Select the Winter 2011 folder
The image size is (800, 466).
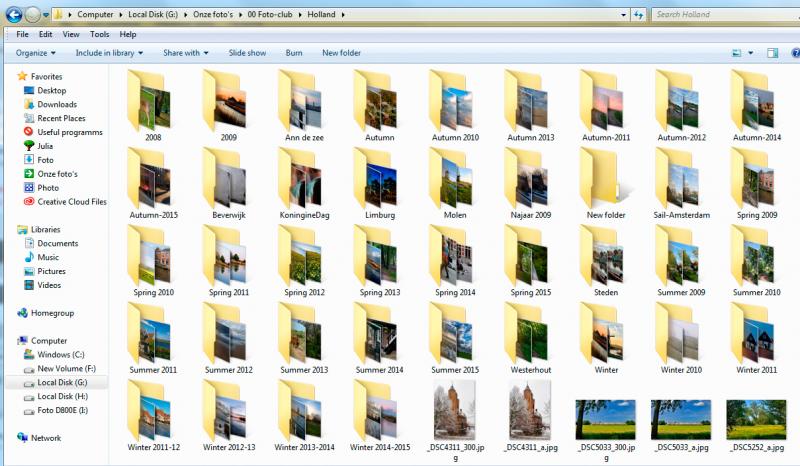click(x=756, y=338)
